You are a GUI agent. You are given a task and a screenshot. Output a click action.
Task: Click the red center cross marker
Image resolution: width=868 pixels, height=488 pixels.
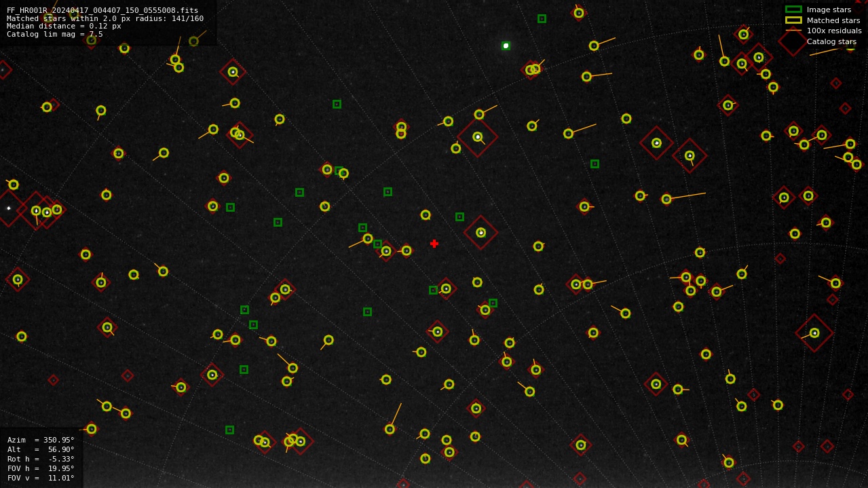coord(434,244)
